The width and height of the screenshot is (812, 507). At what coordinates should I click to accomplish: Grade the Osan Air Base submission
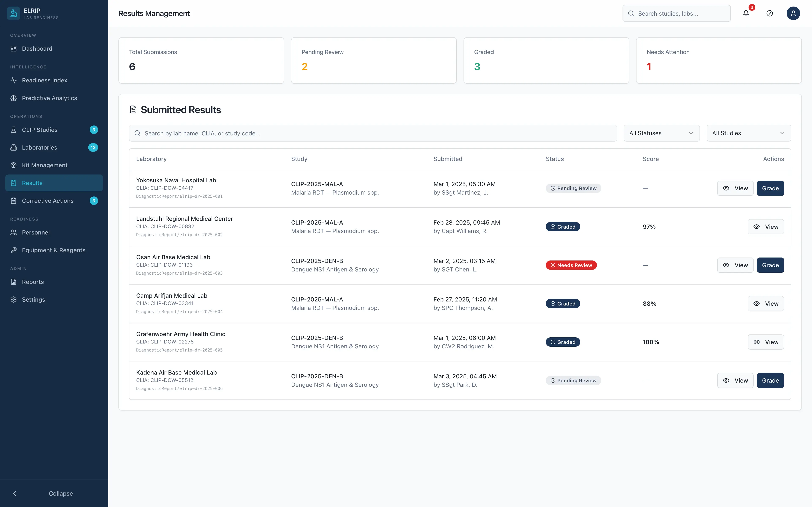[x=770, y=265]
